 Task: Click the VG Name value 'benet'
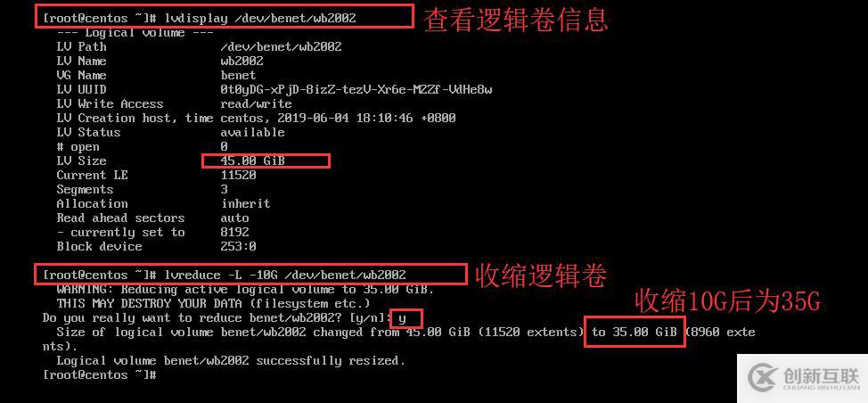click(238, 75)
